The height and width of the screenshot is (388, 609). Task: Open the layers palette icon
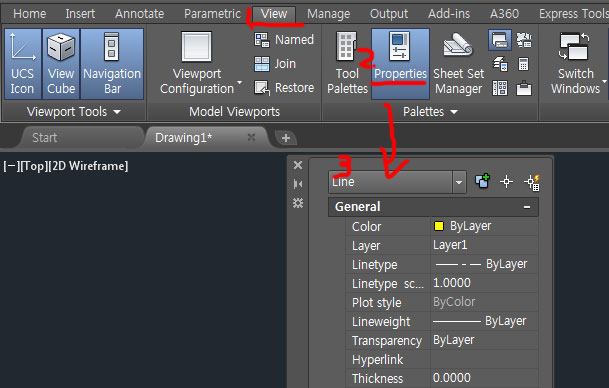tap(500, 64)
